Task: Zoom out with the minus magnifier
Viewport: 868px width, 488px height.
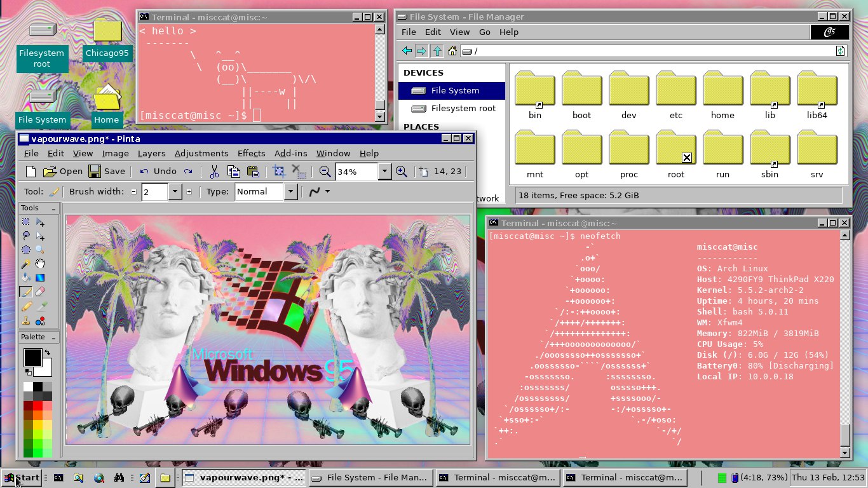Action: (325, 171)
